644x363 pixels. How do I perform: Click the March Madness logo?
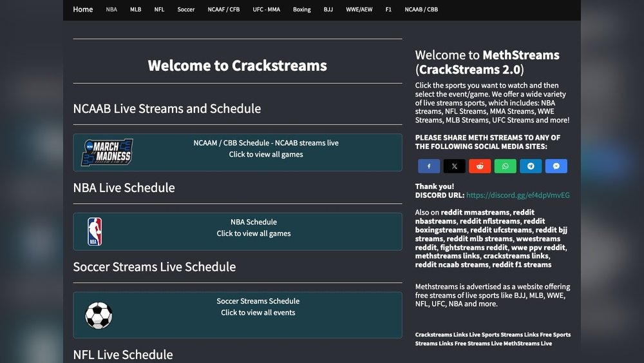tap(107, 153)
